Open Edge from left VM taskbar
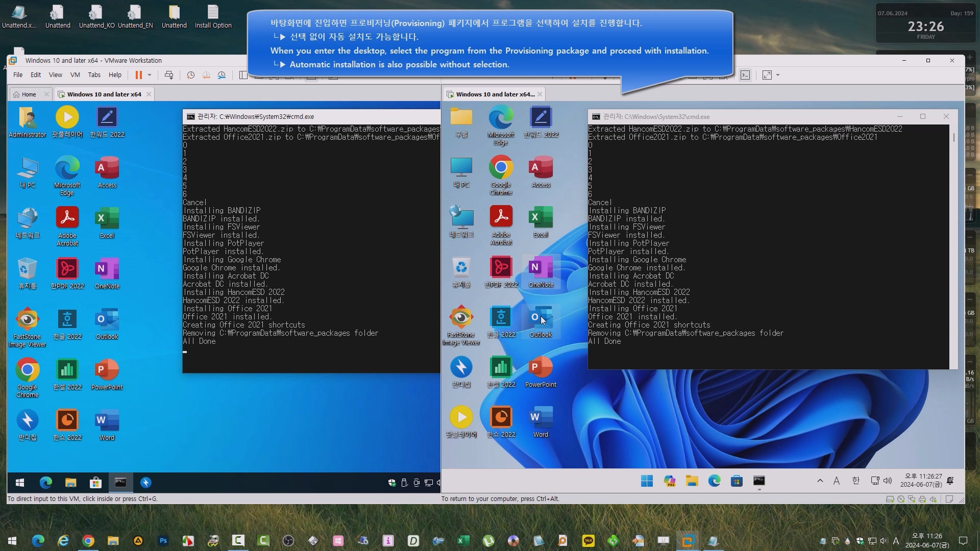This screenshot has height=551, width=980. point(46,483)
